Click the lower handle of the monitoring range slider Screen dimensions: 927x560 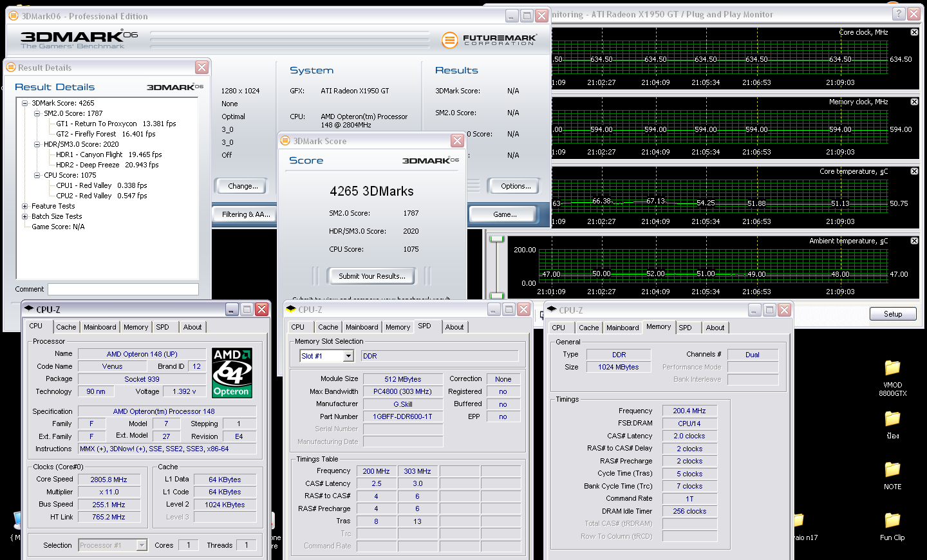tap(496, 296)
